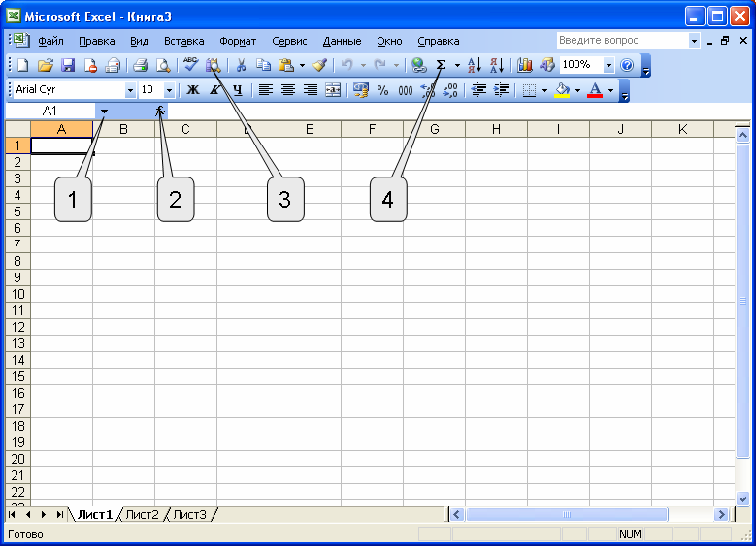Click the Save (floppy disk) icon
This screenshot has height=546, width=756.
68,65
